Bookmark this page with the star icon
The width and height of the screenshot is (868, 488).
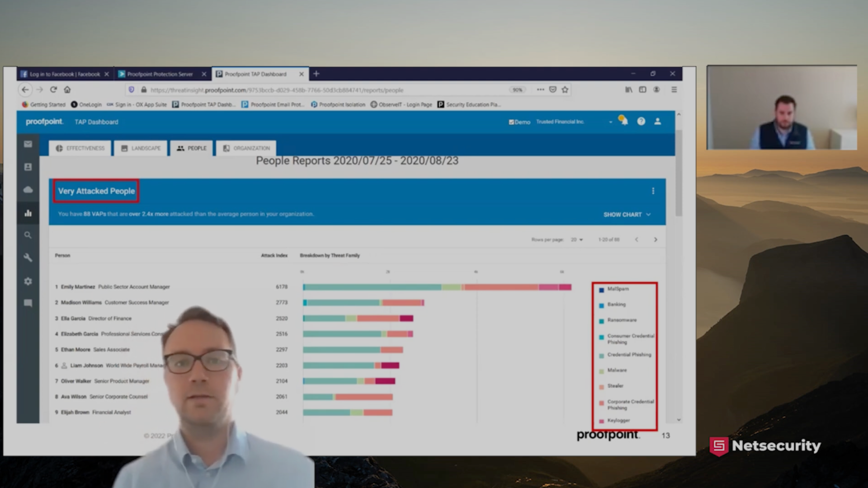point(565,89)
